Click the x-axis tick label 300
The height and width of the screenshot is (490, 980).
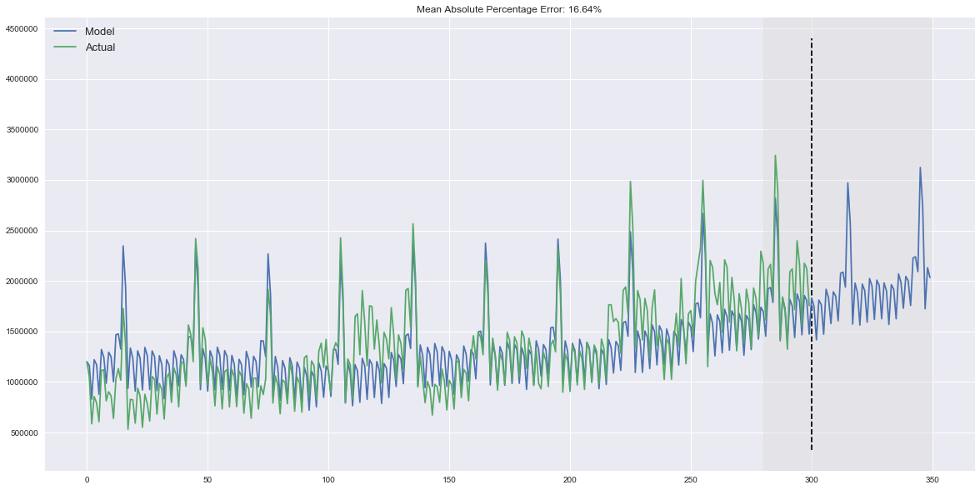812,481
